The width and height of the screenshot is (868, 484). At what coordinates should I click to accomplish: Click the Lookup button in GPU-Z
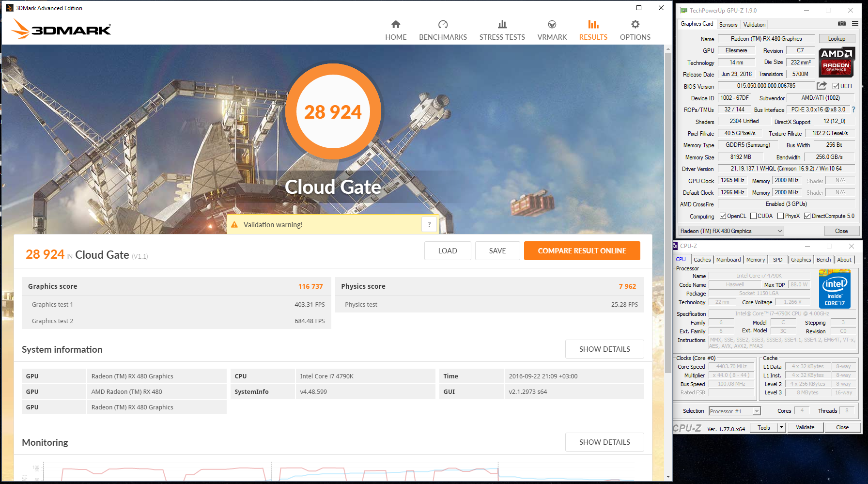pyautogui.click(x=837, y=39)
